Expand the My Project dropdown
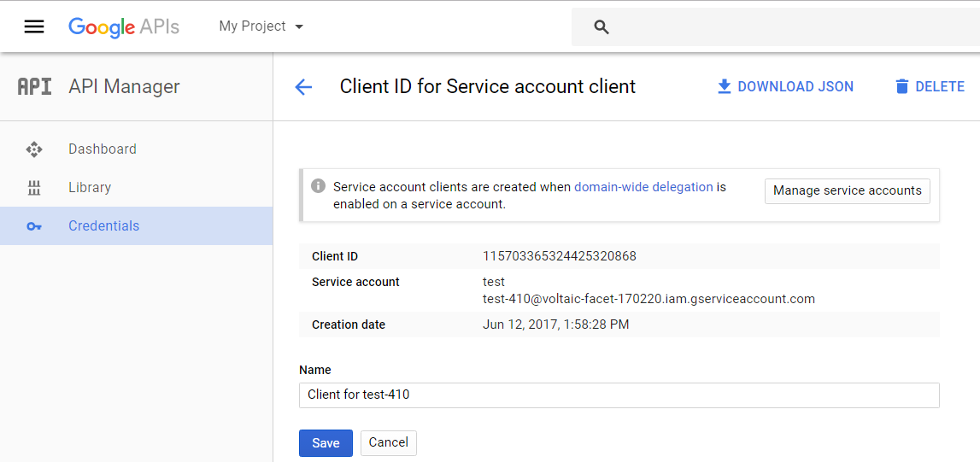980x462 pixels. click(261, 26)
